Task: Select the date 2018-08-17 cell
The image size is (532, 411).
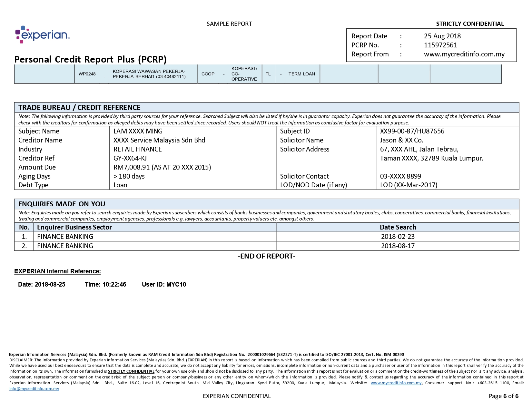Action: (x=398, y=246)
